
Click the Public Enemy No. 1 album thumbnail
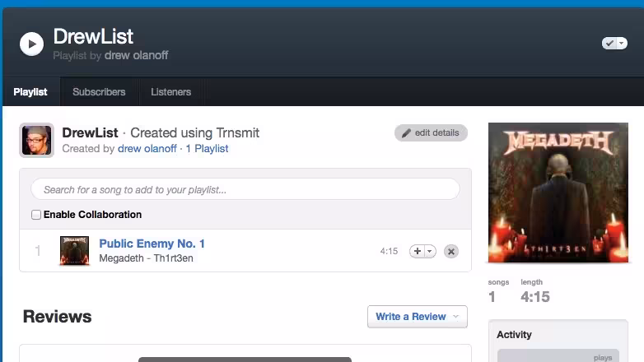74,250
